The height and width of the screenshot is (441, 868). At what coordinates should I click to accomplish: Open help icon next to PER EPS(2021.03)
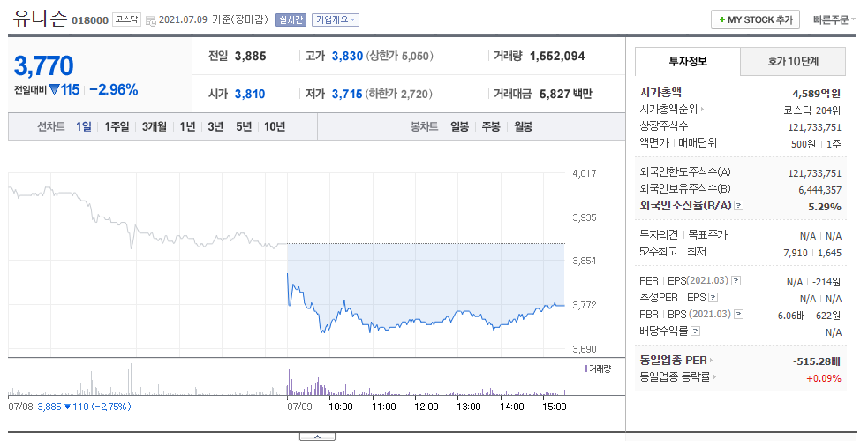(x=736, y=281)
